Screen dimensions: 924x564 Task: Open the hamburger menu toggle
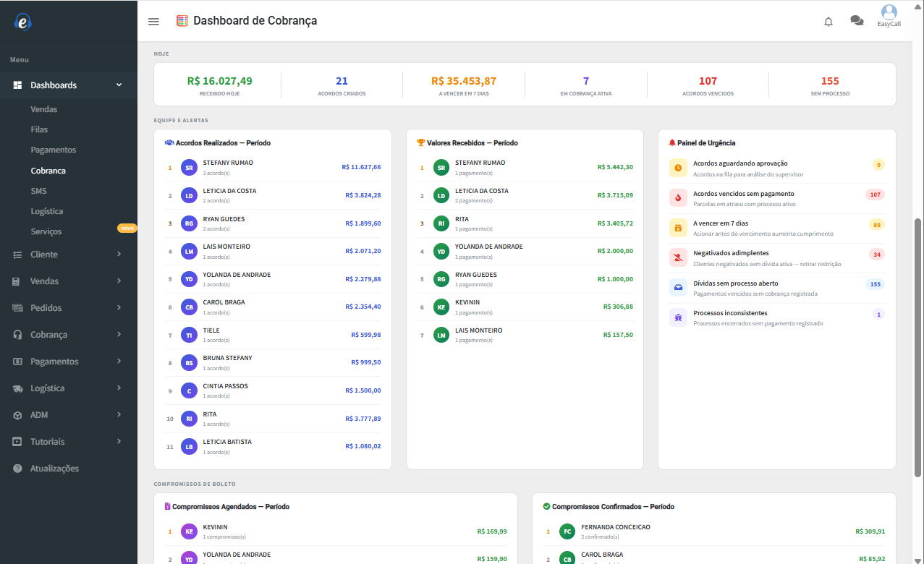coord(153,22)
